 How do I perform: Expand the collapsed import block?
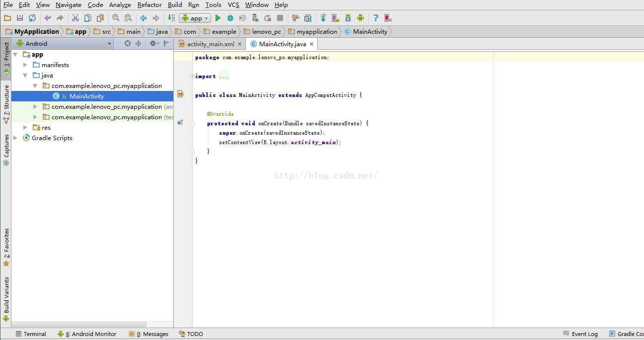pyautogui.click(x=192, y=77)
